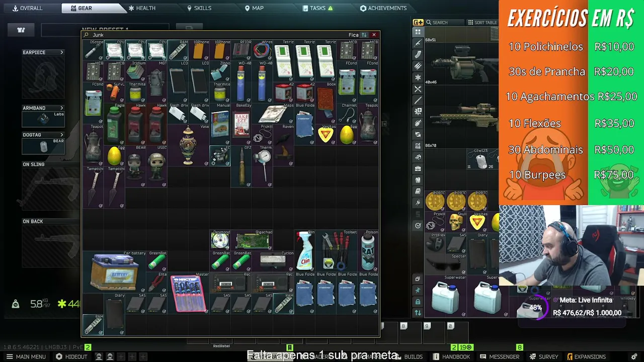This screenshot has width=644, height=362.
Task: Select the Master screwdriver set
Action: pyautogui.click(x=188, y=293)
